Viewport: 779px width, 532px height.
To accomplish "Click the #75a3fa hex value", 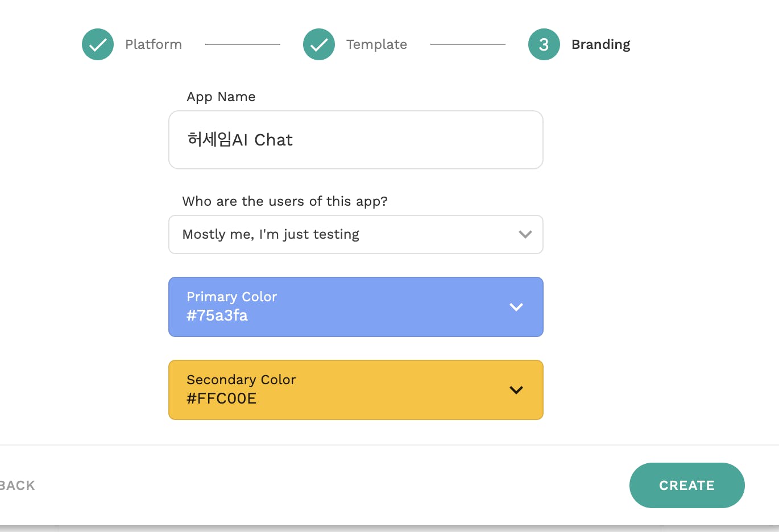I will [217, 315].
